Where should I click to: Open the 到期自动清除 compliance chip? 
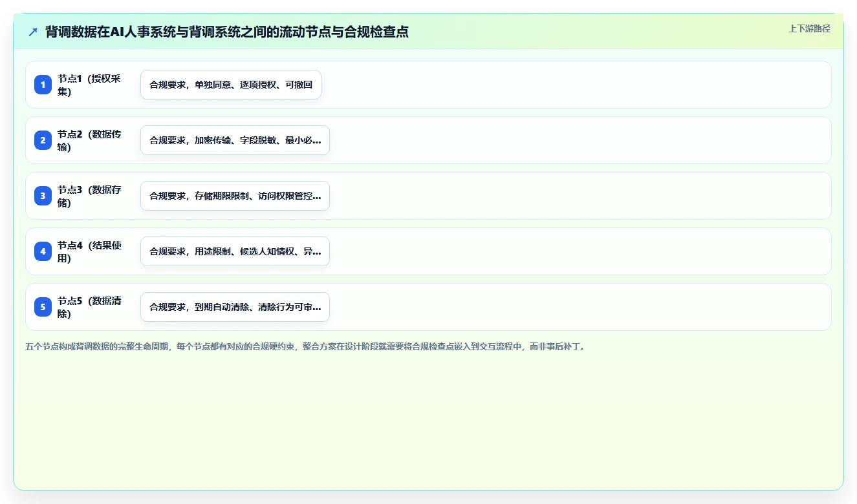point(235,307)
